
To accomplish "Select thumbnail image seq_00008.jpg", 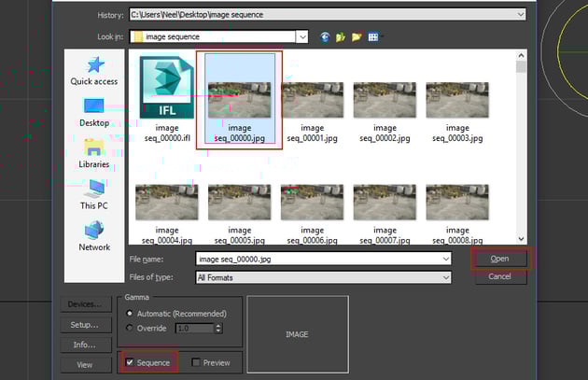I will (x=457, y=214).
